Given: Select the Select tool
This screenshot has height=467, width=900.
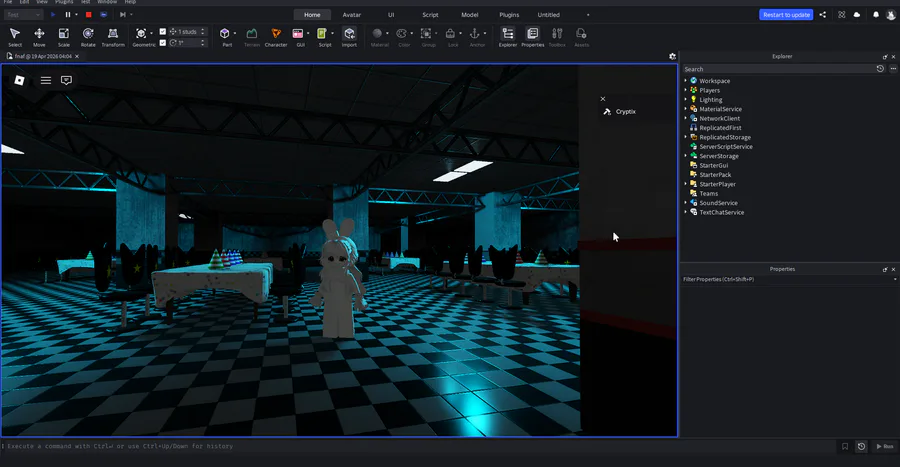Looking at the screenshot, I should point(15,37).
